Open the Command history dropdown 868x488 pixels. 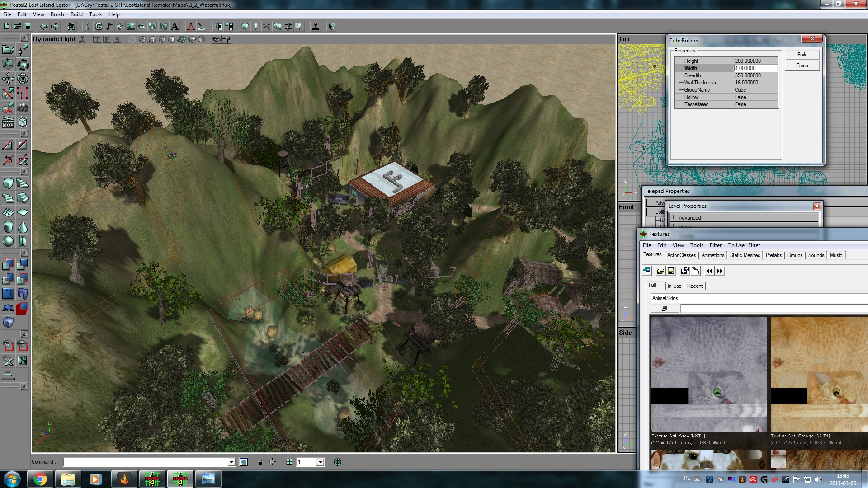(x=231, y=462)
